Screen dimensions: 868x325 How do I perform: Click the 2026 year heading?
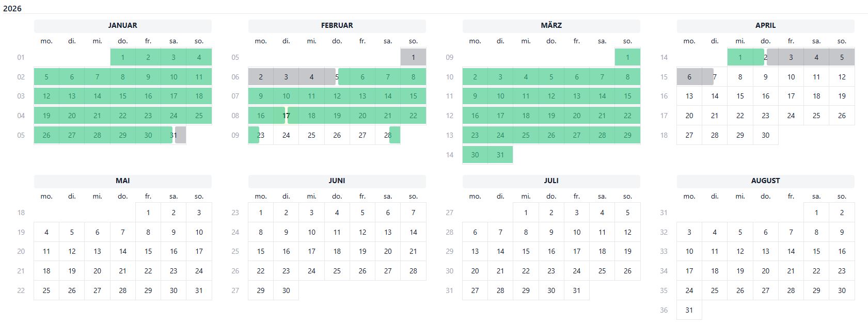12,9
